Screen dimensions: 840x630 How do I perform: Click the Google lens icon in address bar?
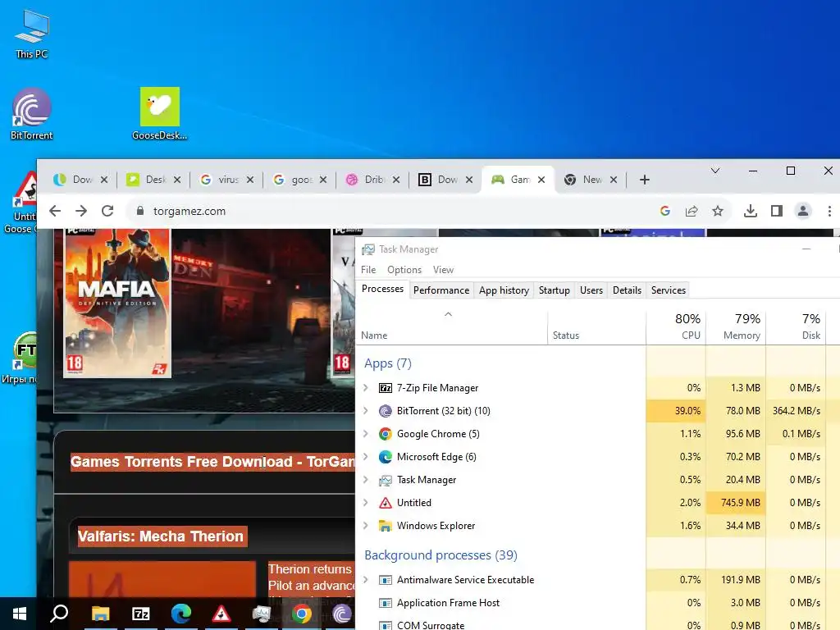point(664,211)
